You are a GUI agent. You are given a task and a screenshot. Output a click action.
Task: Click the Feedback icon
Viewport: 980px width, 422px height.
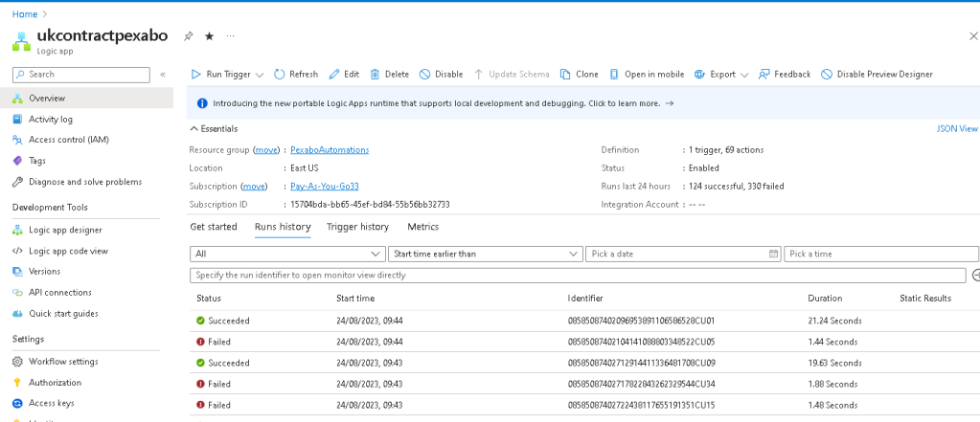click(763, 75)
